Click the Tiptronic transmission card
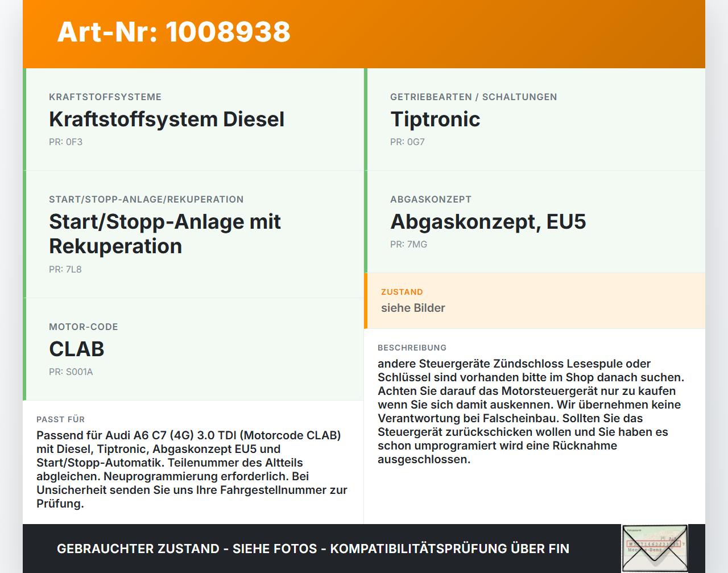 [x=535, y=119]
